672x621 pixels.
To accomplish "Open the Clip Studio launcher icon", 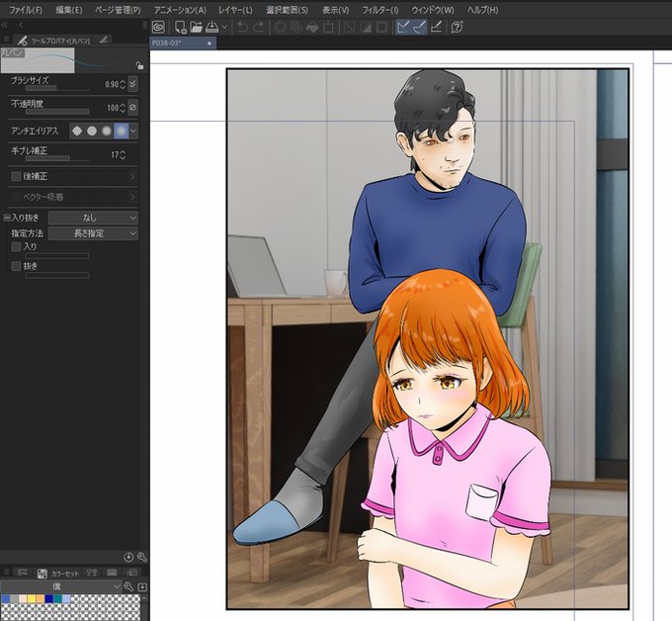I will coord(158,28).
